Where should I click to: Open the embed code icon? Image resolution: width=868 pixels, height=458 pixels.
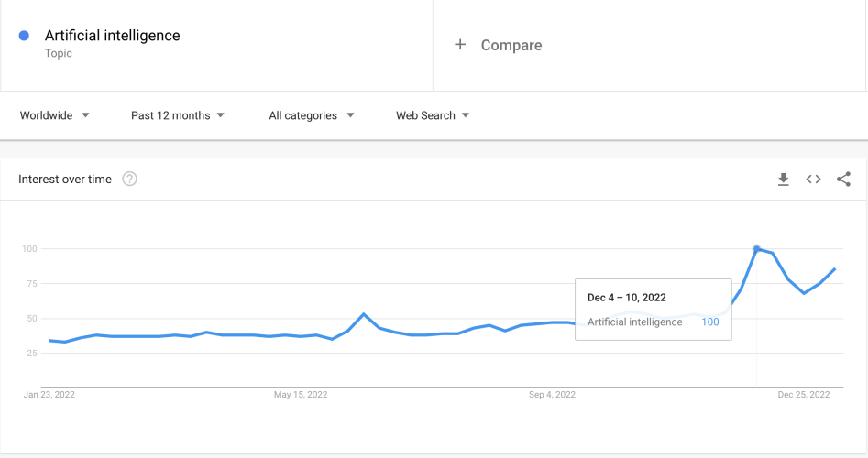coord(813,180)
